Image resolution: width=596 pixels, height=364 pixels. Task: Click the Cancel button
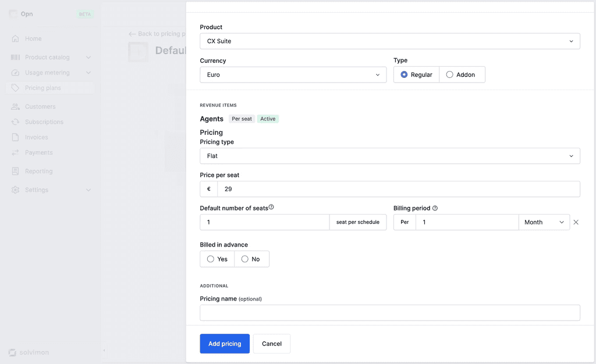point(272,344)
